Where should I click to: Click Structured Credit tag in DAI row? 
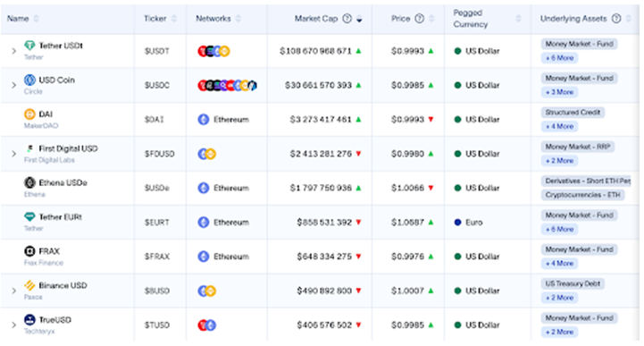click(573, 112)
